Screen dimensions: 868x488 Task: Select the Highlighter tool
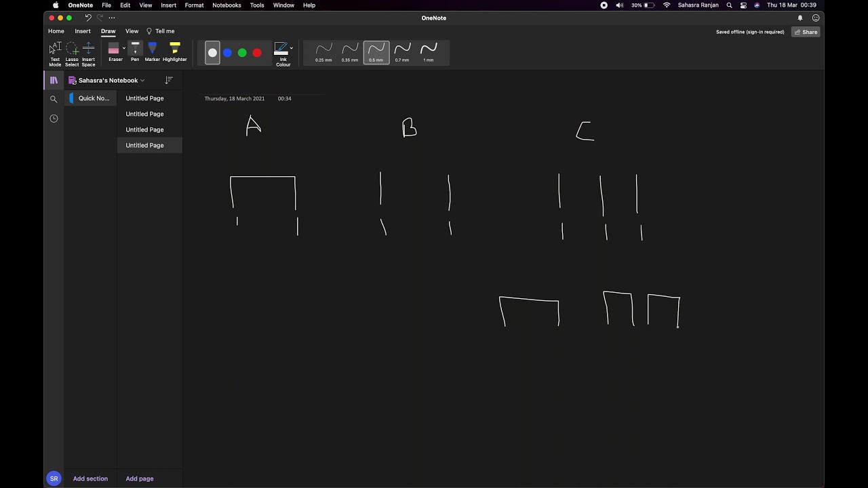(x=175, y=52)
